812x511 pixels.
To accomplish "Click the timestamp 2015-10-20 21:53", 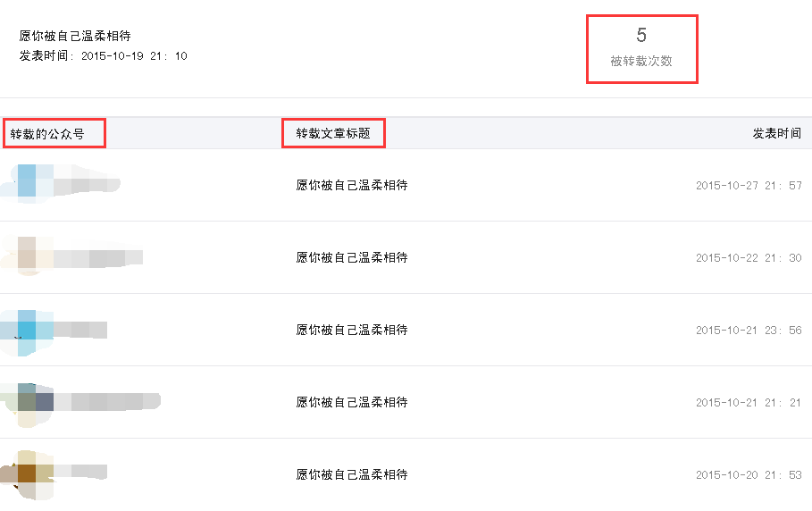I will coord(749,474).
